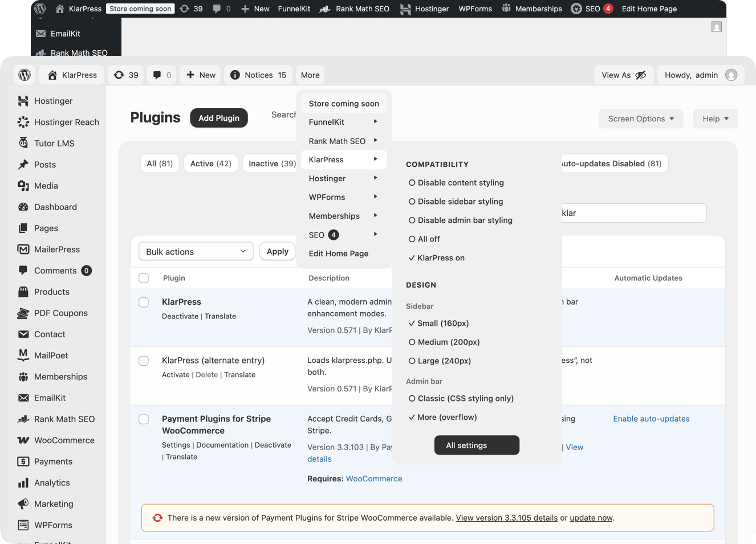Switch to the Active (42) tab
The width and height of the screenshot is (756, 544).
pos(210,163)
